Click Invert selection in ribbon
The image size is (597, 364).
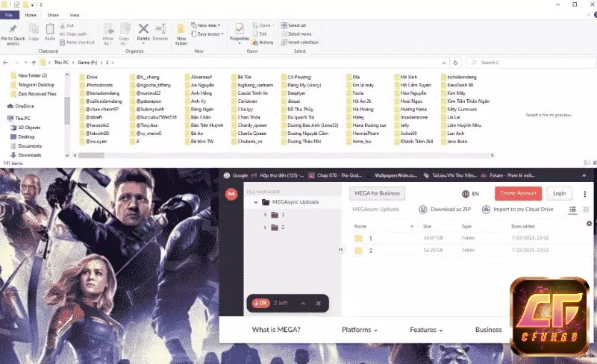tap(300, 43)
